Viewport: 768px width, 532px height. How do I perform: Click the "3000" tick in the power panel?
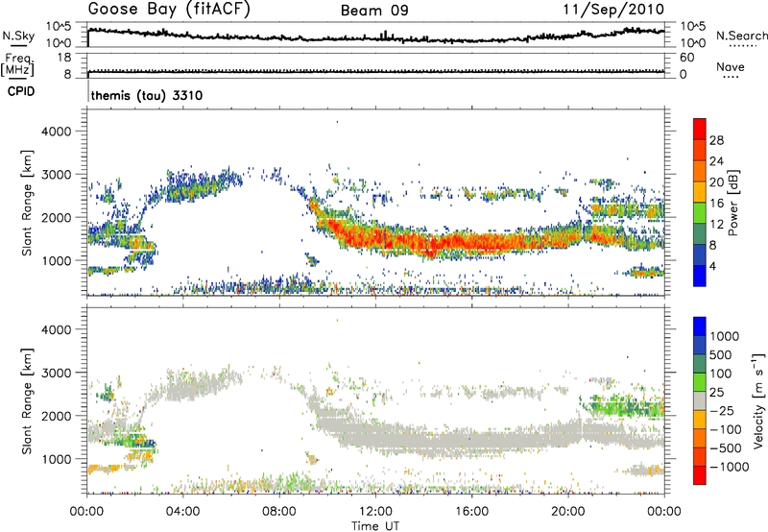57,175
